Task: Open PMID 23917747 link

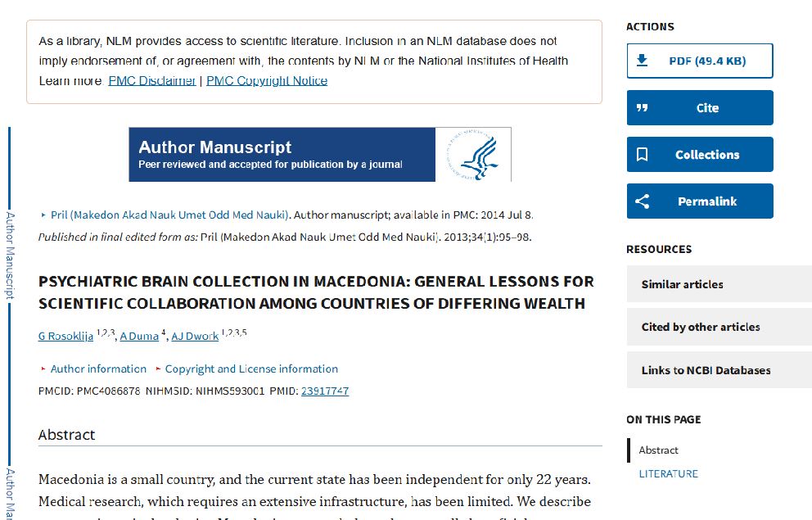Action: click(325, 391)
